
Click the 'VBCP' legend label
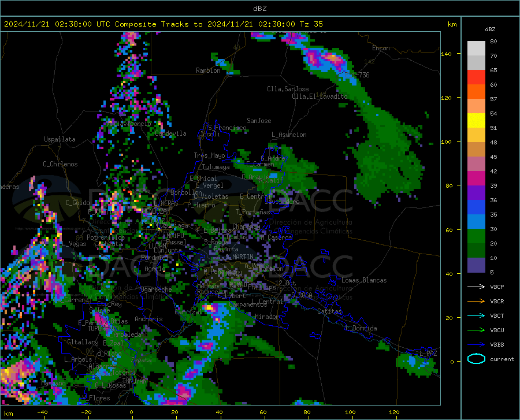pyautogui.click(x=497, y=287)
